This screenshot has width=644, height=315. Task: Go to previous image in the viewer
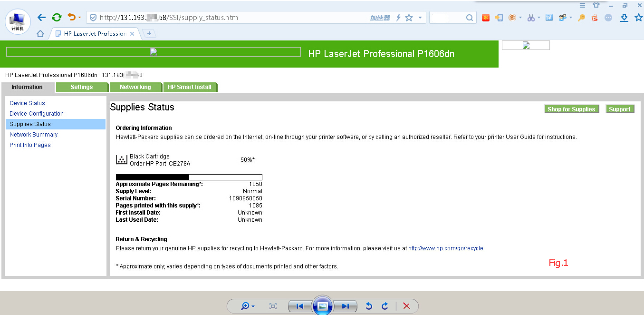pos(299,306)
